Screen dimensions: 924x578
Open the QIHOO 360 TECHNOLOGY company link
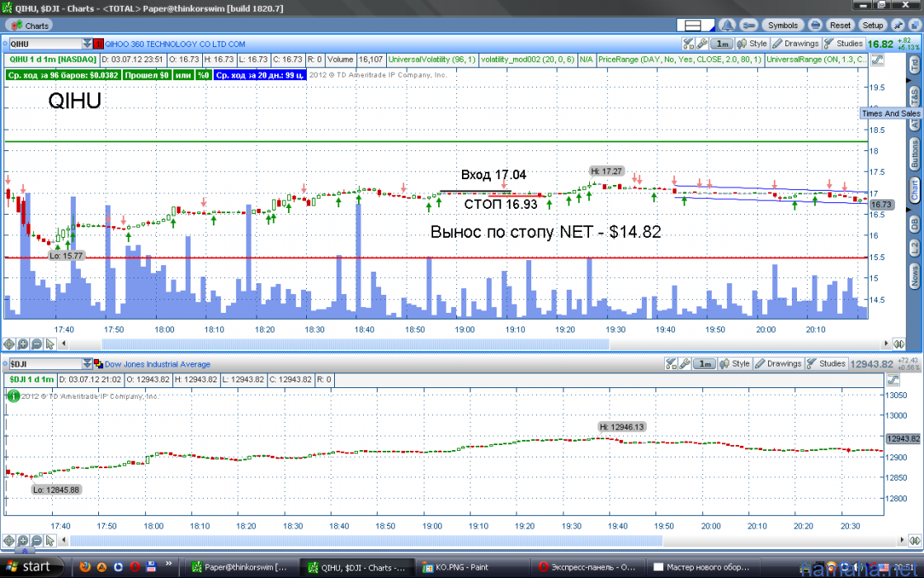click(x=175, y=45)
